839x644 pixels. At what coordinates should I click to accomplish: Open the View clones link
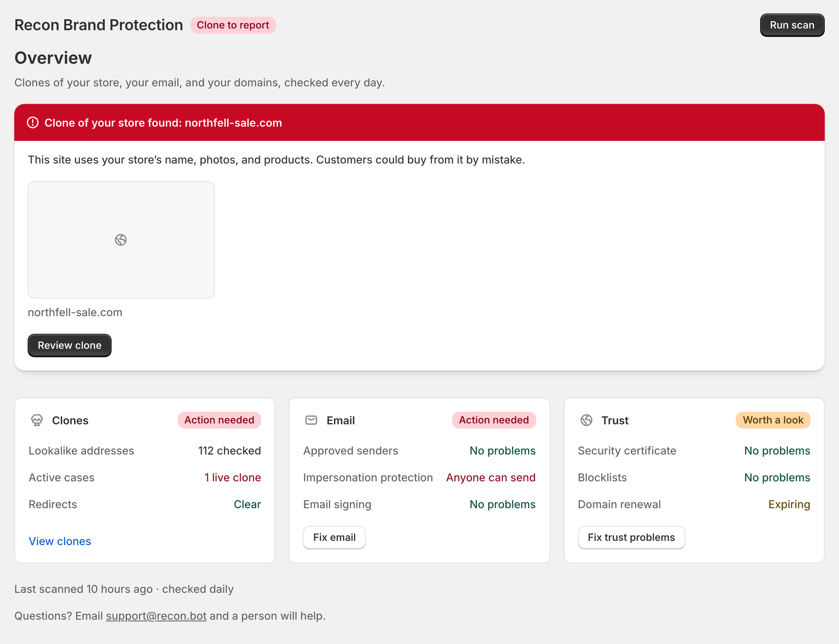(60, 541)
